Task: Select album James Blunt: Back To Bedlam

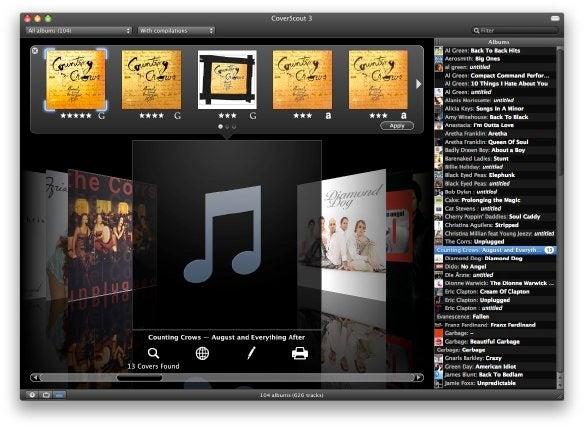Action: coord(495,375)
